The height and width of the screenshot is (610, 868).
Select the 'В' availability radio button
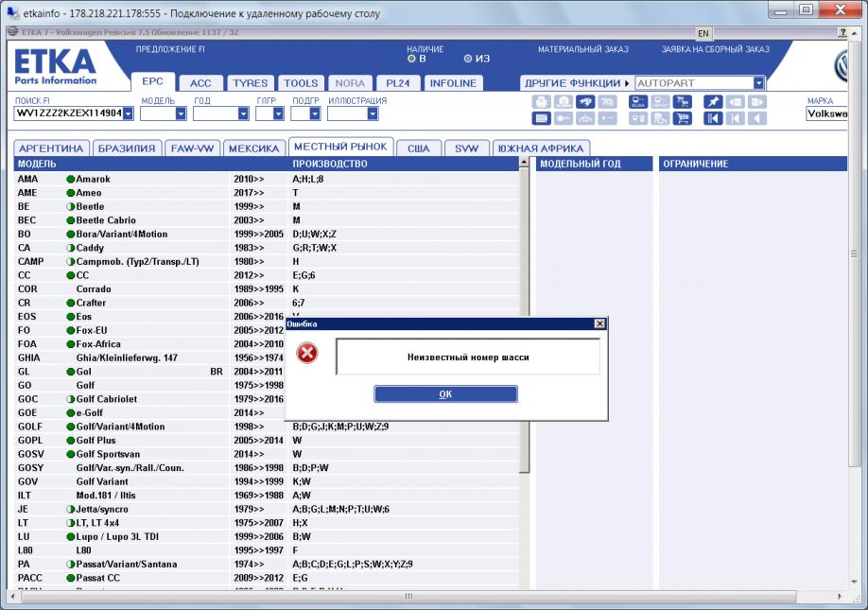tap(411, 59)
